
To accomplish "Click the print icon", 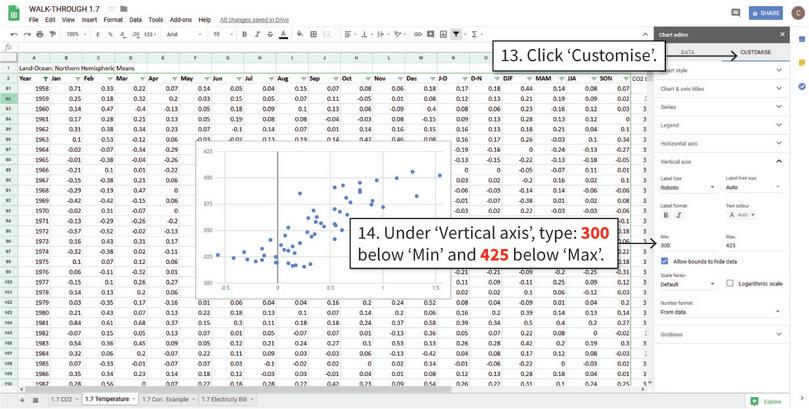I will 40,35.
